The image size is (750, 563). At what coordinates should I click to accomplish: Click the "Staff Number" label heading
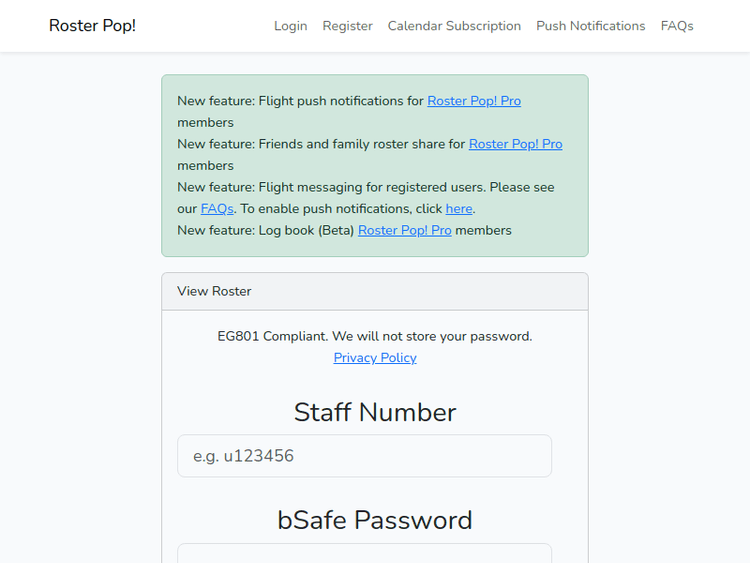point(375,412)
